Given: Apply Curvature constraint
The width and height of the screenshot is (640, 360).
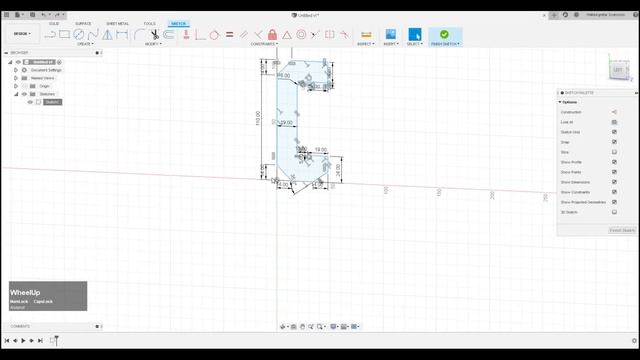Looking at the screenshot, I should click(344, 35).
